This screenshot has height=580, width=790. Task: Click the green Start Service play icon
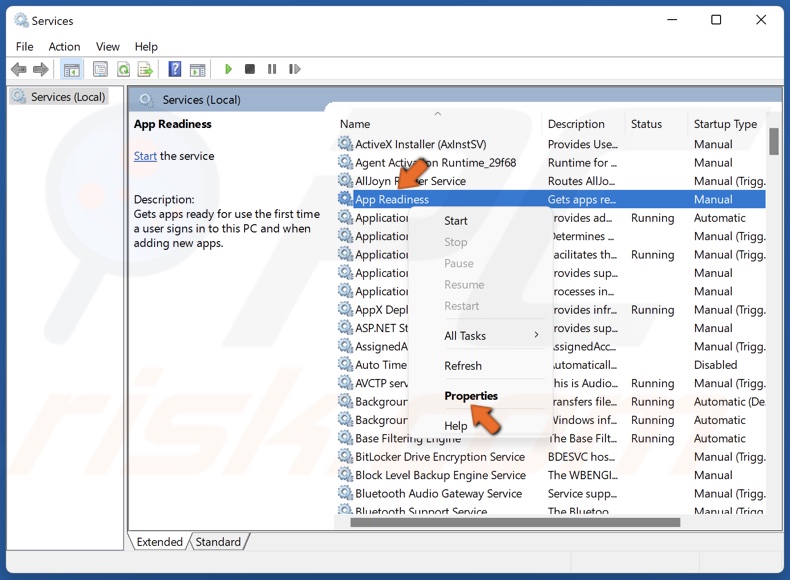228,69
